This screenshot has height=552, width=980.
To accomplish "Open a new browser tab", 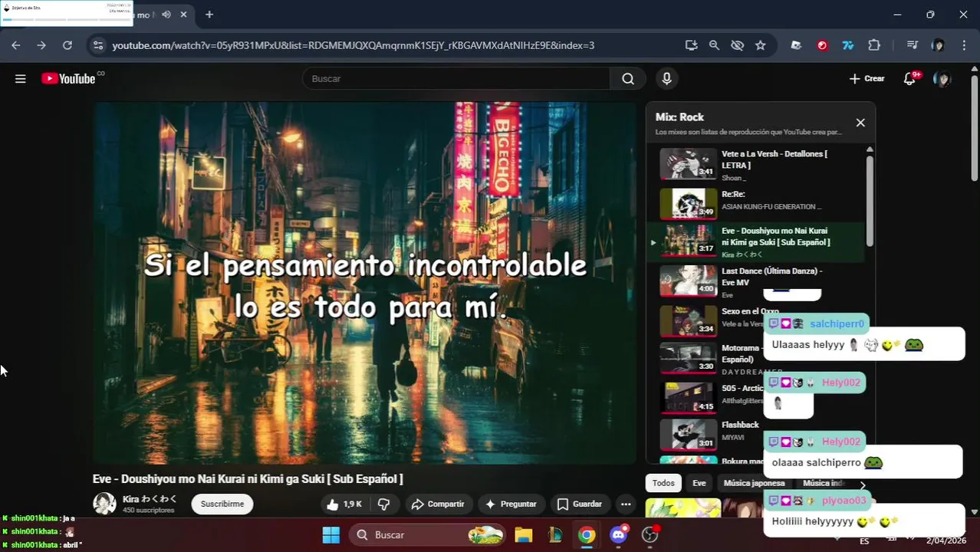I will (209, 15).
